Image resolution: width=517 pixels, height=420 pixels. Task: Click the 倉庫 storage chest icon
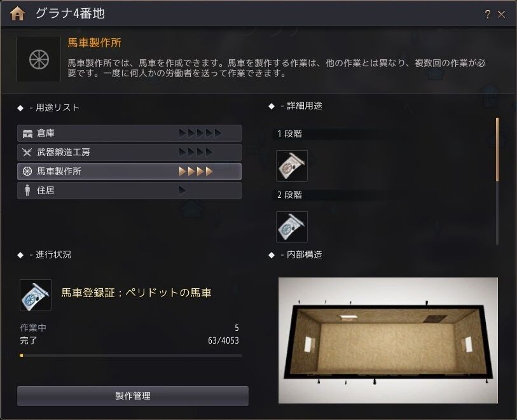(x=27, y=133)
